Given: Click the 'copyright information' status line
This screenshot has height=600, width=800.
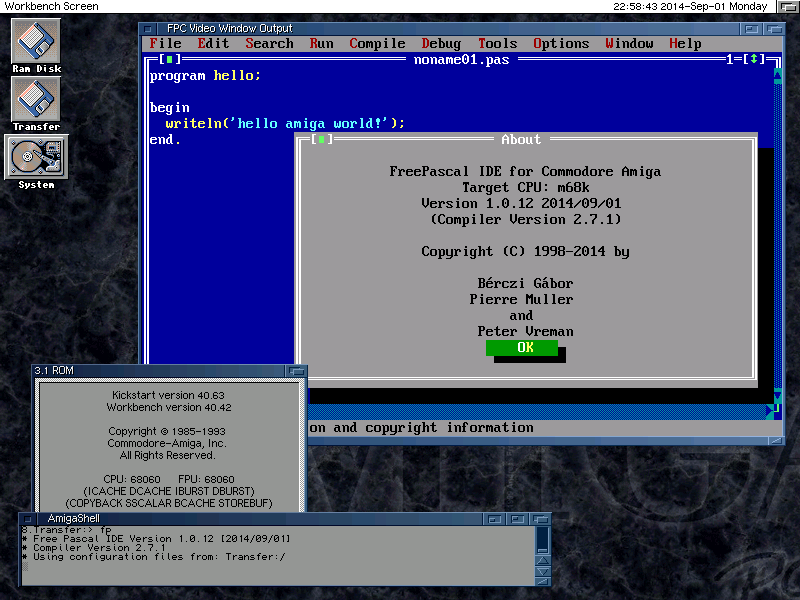Looking at the screenshot, I should pyautogui.click(x=449, y=428).
